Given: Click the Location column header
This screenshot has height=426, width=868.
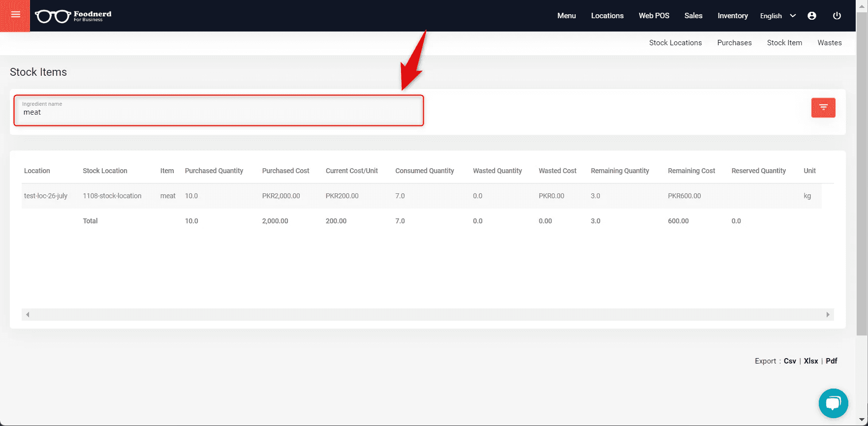Looking at the screenshot, I should (37, 171).
